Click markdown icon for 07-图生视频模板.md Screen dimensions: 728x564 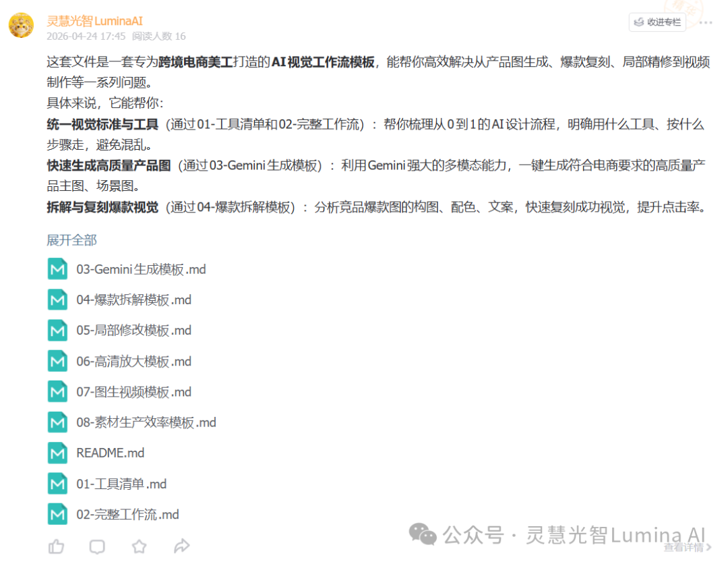click(x=57, y=392)
